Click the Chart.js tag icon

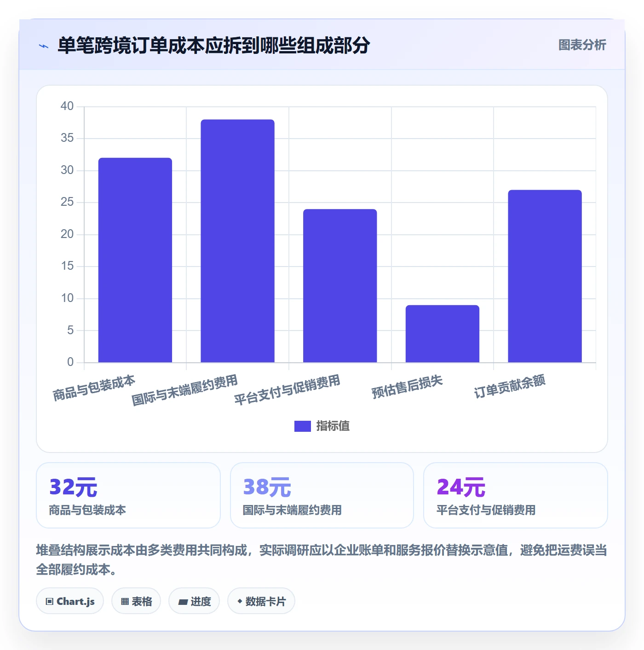(x=50, y=602)
